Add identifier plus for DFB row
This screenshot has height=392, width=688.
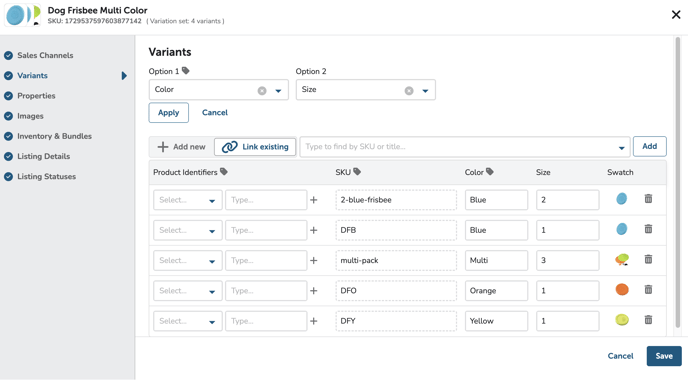coord(314,230)
